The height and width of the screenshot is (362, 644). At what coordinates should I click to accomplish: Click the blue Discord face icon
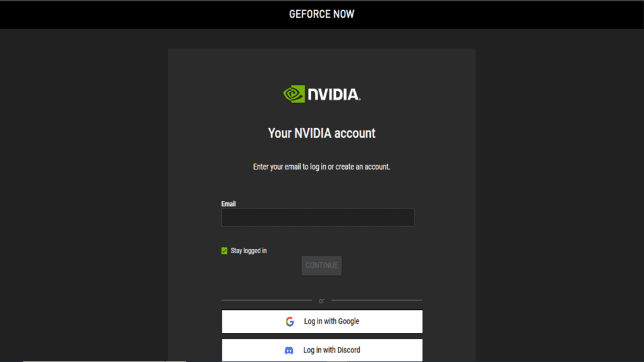(289, 350)
